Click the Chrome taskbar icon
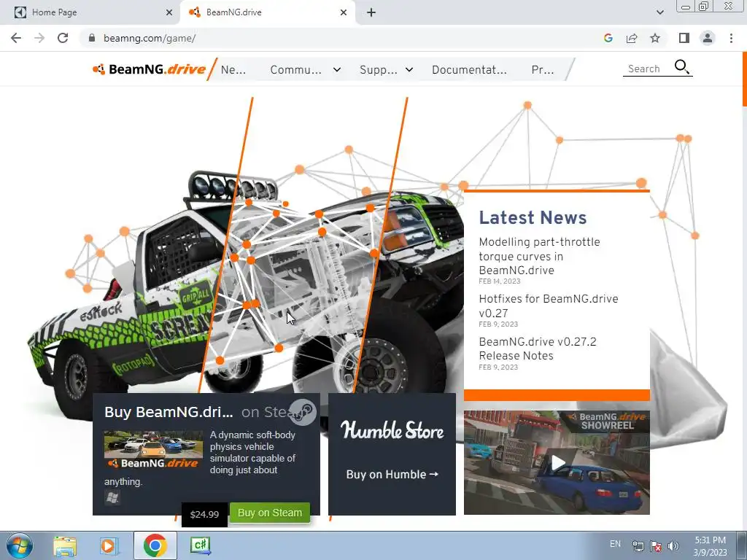This screenshot has height=560, width=747. coord(155,545)
